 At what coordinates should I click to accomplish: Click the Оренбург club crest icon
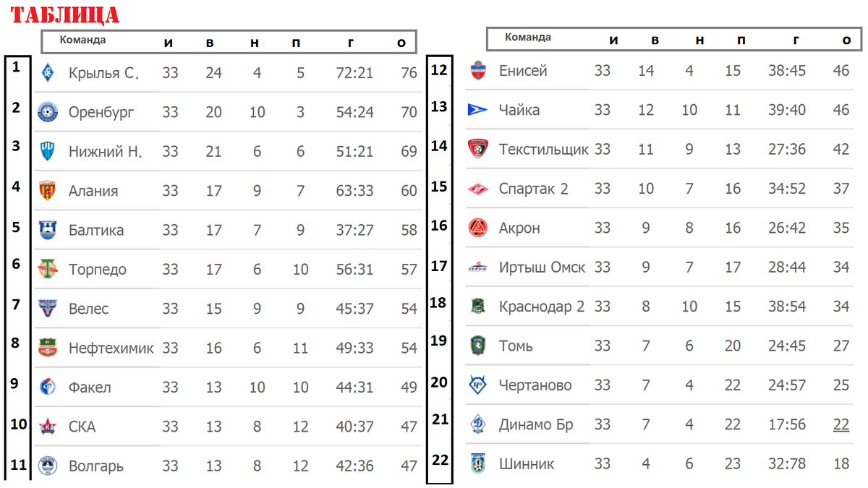point(47,112)
